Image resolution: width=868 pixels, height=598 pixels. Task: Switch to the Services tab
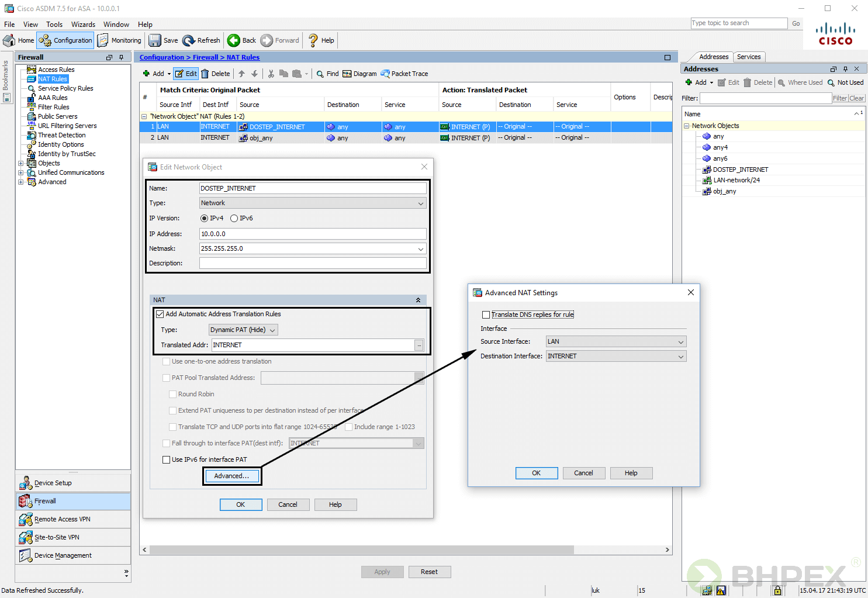pyautogui.click(x=749, y=57)
